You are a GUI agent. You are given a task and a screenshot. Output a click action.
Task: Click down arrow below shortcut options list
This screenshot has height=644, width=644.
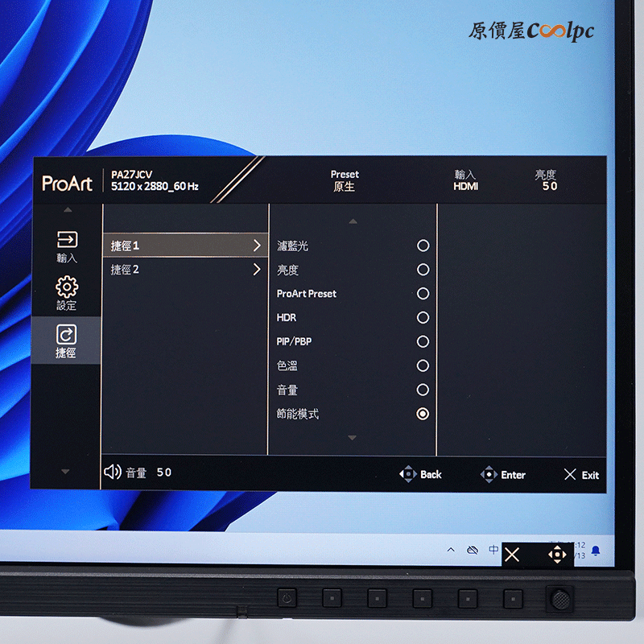click(353, 438)
